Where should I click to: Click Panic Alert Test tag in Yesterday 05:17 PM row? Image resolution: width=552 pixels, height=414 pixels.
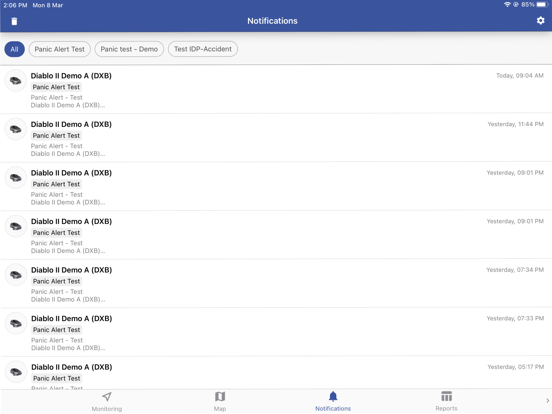(56, 378)
